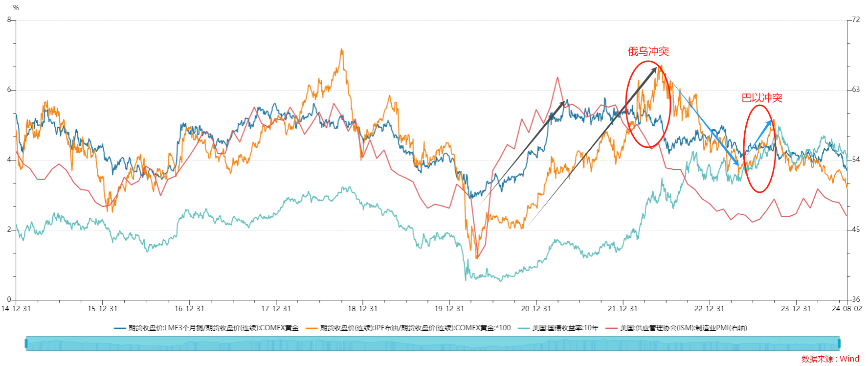
Task: Click the 俄乌冲突 red ellipse annotation
Action: (x=626, y=105)
